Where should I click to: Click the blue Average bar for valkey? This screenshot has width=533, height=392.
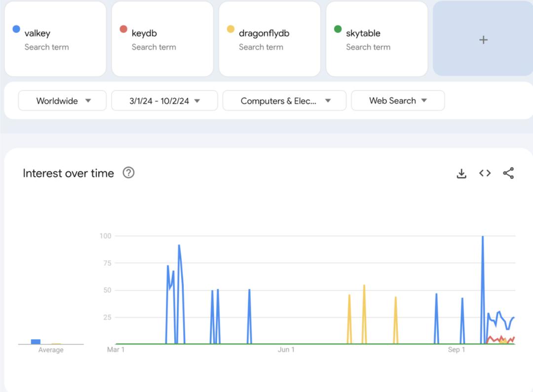coord(36,342)
